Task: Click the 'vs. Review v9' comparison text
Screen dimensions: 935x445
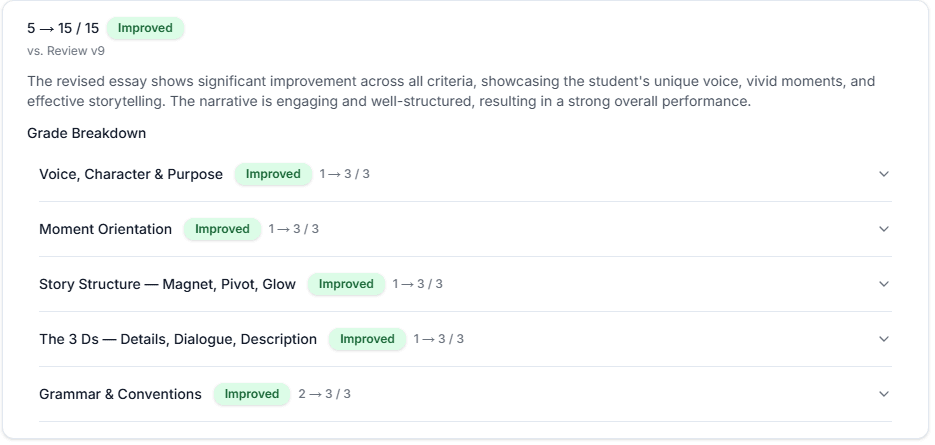Action: [x=66, y=51]
